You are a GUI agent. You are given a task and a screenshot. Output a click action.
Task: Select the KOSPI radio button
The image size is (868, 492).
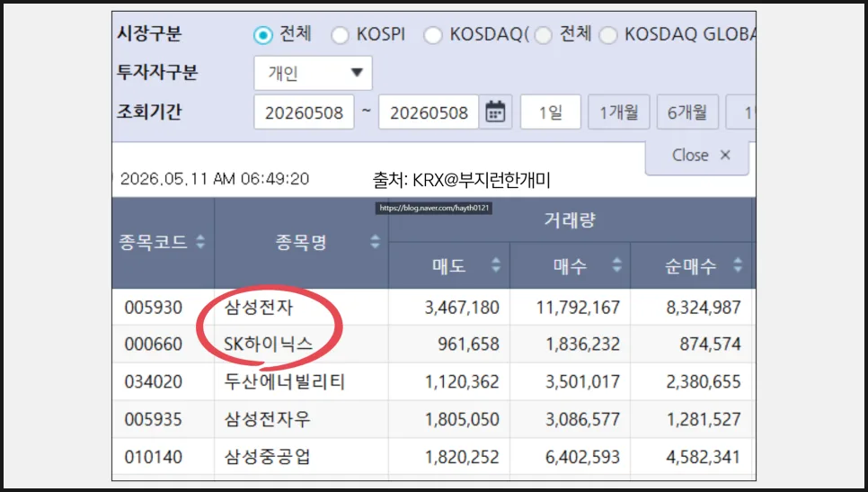tap(340, 35)
